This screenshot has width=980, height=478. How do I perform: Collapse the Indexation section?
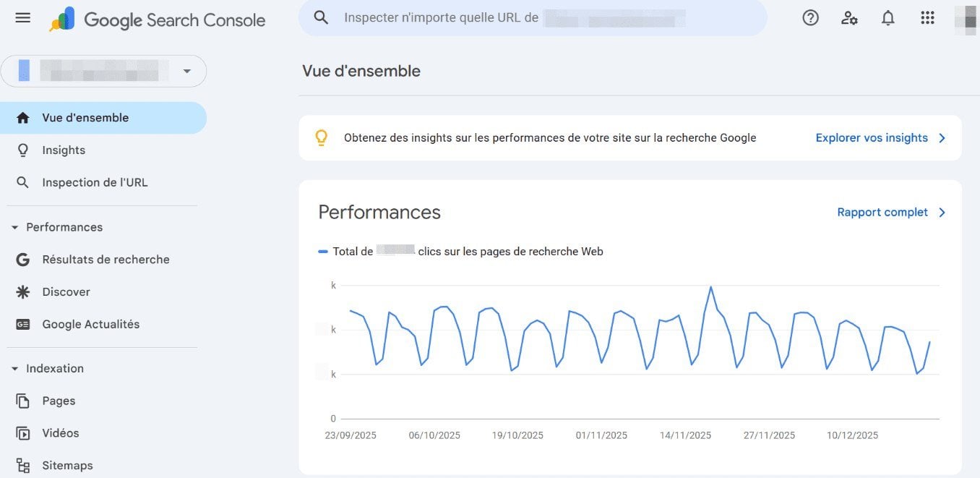[14, 368]
